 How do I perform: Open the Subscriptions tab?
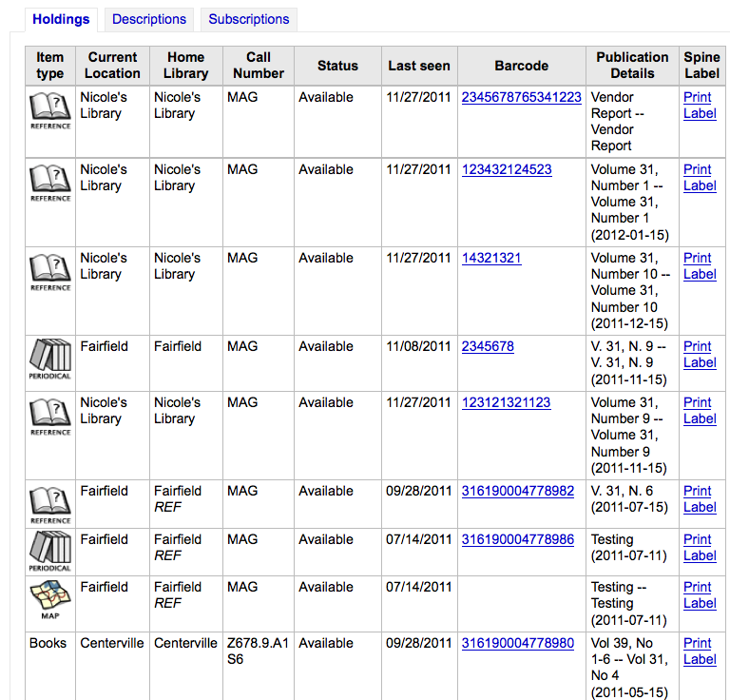248,19
